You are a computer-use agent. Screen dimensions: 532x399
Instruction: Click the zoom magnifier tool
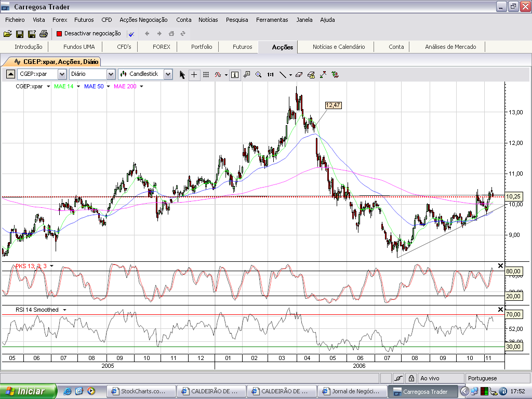point(258,74)
